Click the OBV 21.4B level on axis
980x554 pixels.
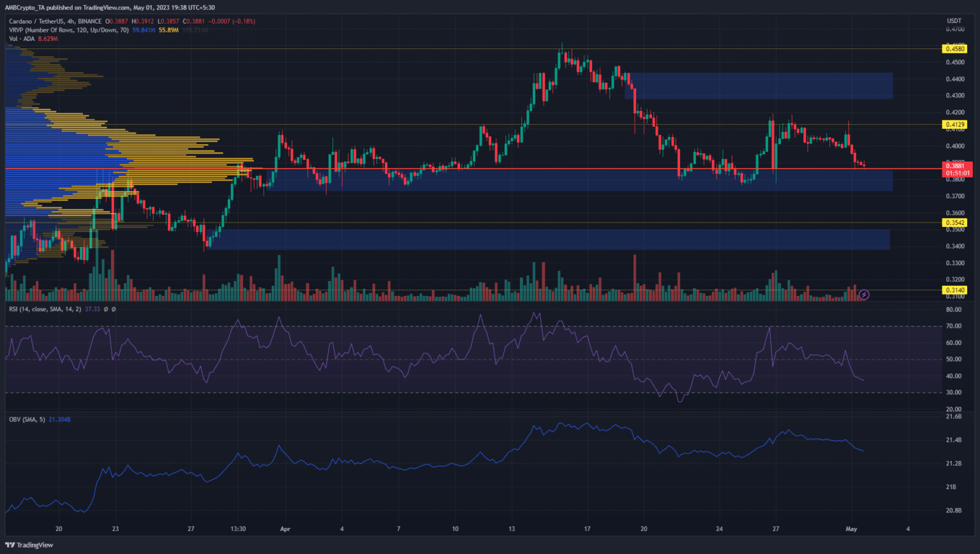coord(953,441)
